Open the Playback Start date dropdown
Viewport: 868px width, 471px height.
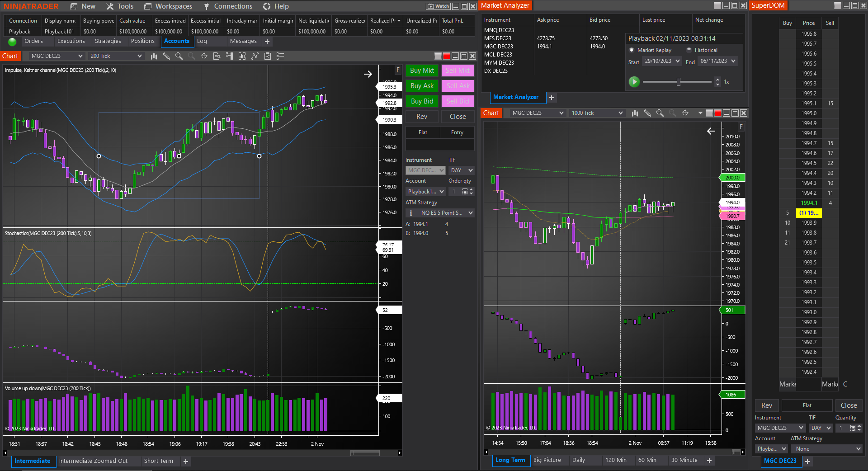coord(662,61)
